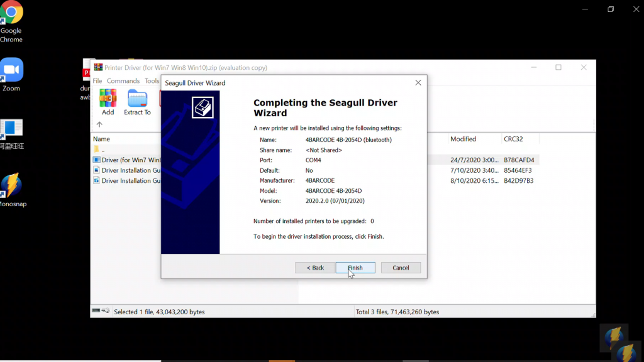Click the port value COM4
The height and width of the screenshot is (362, 644).
tap(313, 160)
